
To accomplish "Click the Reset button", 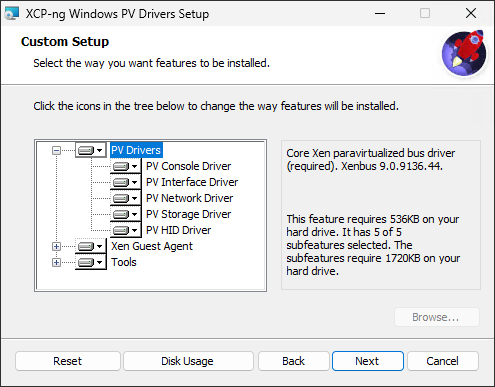I will (68, 361).
